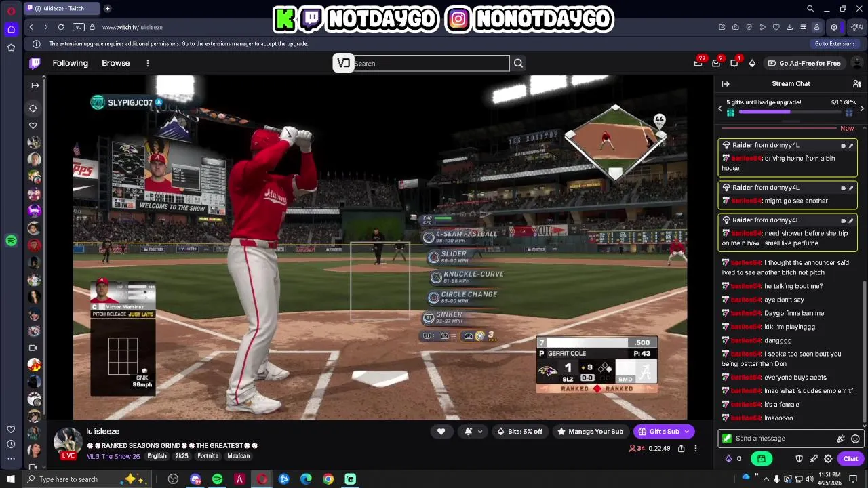This screenshot has height=488, width=868.
Task: Click the sidebar camera icon
Action: [33, 348]
